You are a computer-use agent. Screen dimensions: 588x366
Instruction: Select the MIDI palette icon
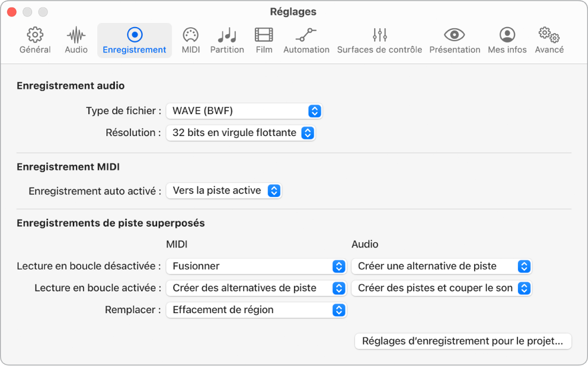point(191,36)
